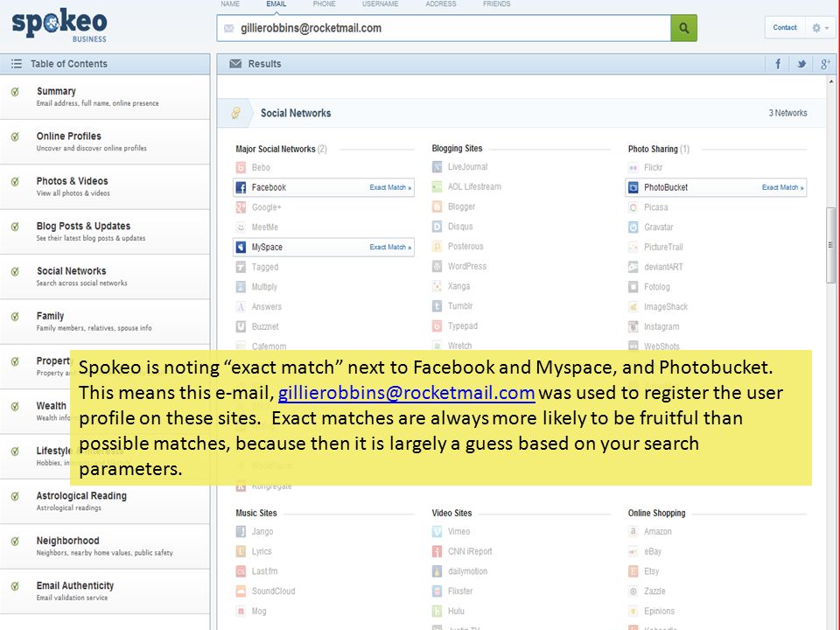Click the Contact button
The image size is (840, 630).
[x=785, y=28]
